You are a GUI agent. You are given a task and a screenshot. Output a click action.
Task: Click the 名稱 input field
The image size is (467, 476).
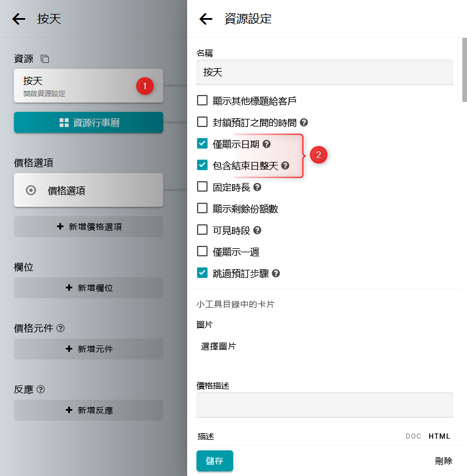coord(324,73)
